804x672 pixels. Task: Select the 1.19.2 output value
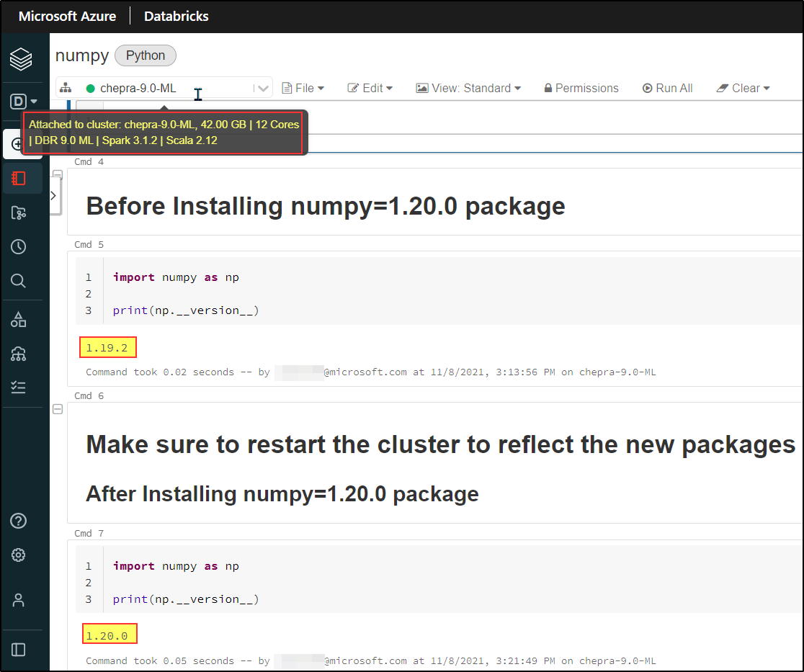click(107, 348)
